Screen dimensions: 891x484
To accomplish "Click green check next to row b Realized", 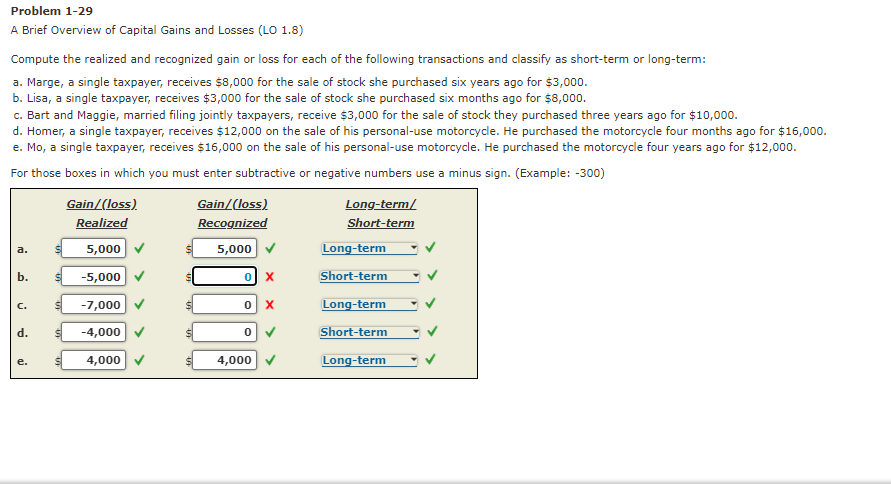I will [x=139, y=276].
